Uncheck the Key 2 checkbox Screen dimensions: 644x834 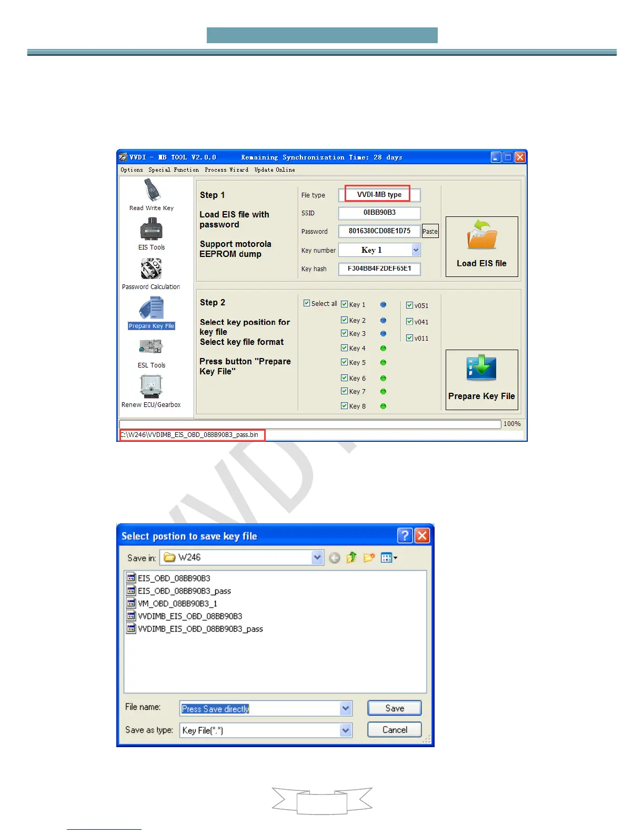[344, 320]
